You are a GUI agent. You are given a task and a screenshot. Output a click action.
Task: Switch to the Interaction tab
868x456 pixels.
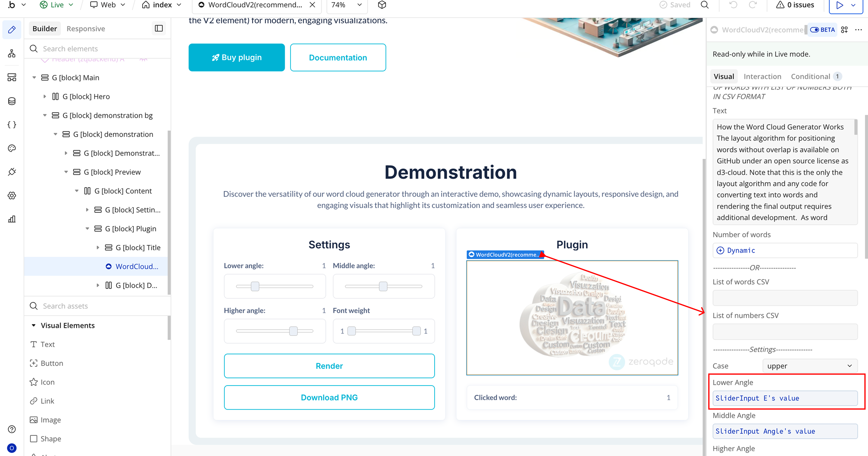coord(762,77)
